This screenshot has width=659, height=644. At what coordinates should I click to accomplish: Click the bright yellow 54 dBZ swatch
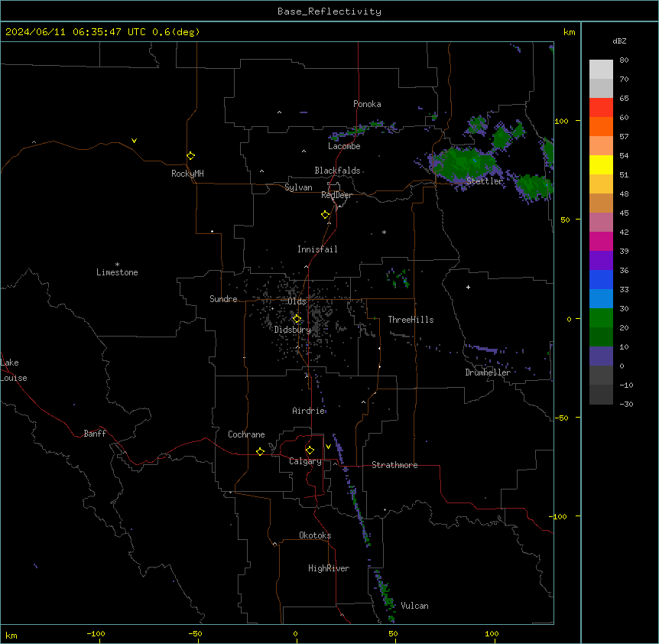(601, 164)
